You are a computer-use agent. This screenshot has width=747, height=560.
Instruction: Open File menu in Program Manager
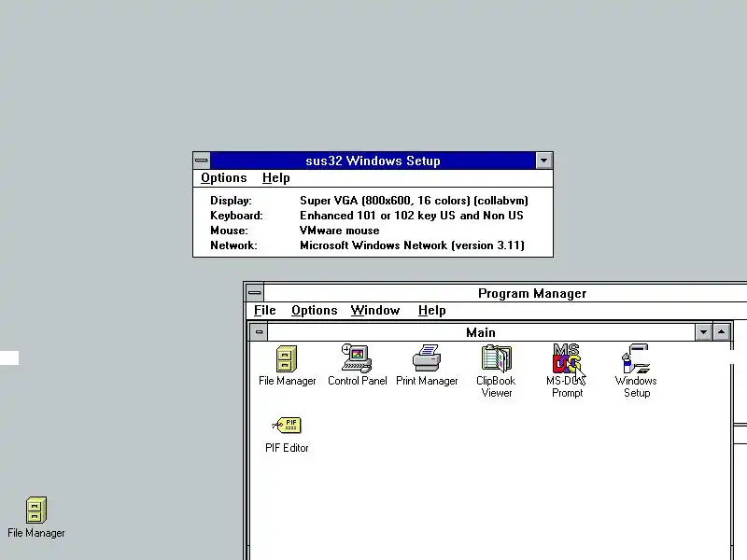pyautogui.click(x=264, y=311)
